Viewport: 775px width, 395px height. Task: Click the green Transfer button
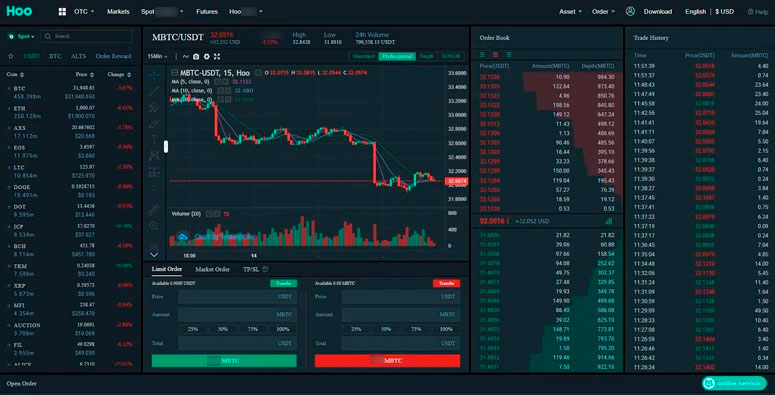pos(283,283)
